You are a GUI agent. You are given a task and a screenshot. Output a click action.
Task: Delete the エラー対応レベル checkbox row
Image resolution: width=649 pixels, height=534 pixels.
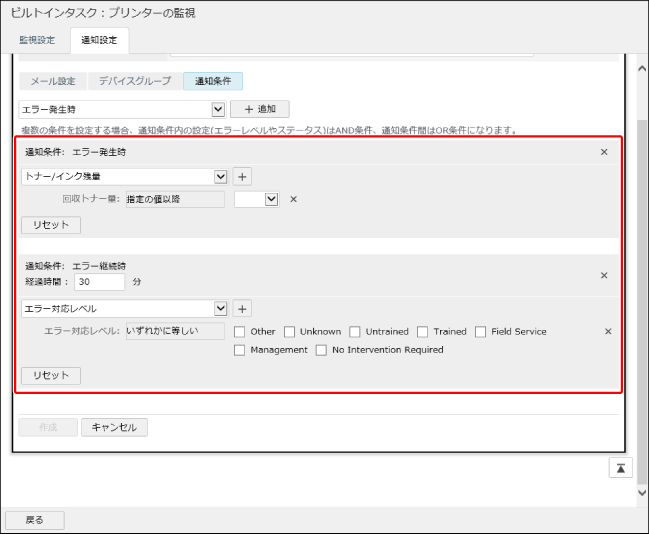tap(607, 332)
